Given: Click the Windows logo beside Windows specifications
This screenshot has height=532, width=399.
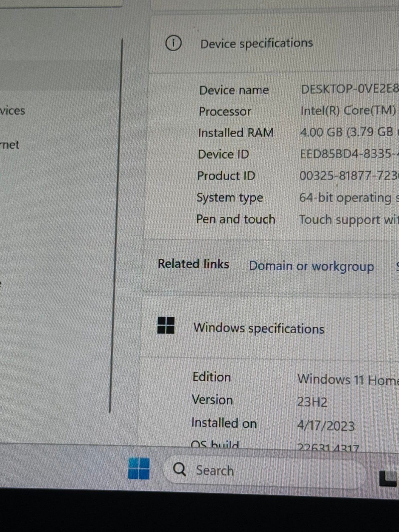Looking at the screenshot, I should pos(166,325).
